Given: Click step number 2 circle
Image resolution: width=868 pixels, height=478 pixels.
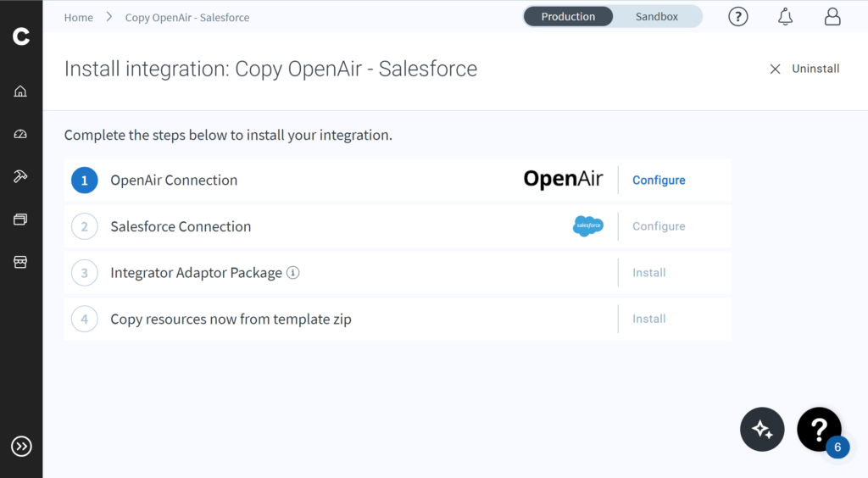Looking at the screenshot, I should click(85, 226).
